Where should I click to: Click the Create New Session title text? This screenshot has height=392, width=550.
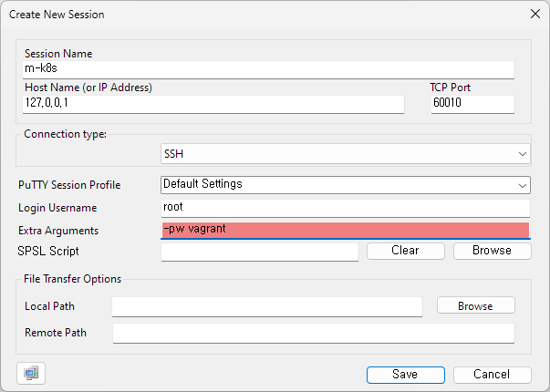click(x=57, y=15)
